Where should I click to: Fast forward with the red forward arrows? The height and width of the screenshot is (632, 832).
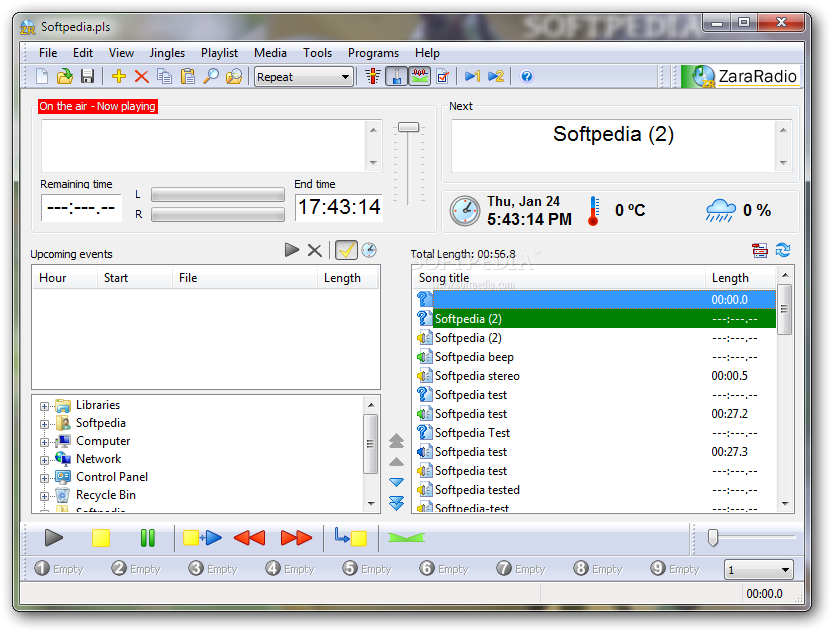click(296, 538)
